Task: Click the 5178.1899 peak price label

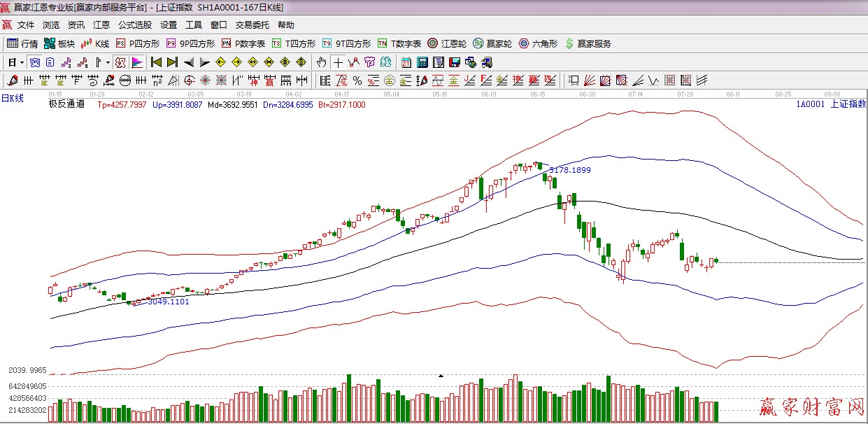Action: tap(569, 170)
